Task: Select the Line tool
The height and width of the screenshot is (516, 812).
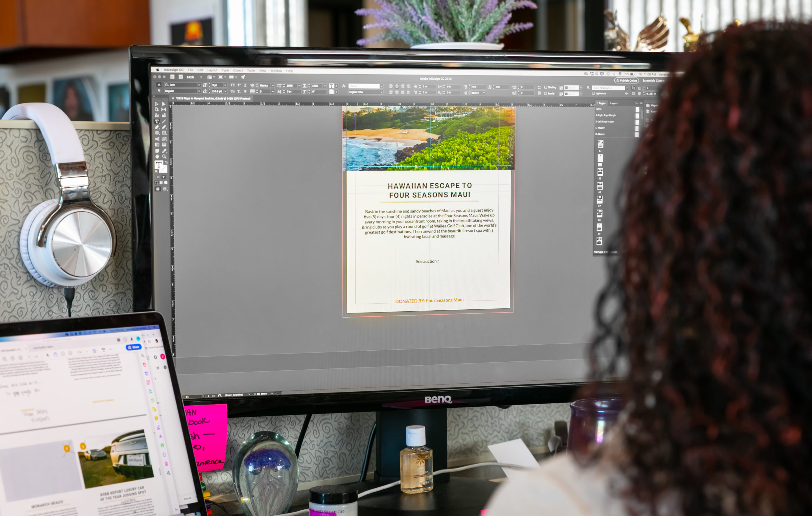Action: (x=164, y=121)
